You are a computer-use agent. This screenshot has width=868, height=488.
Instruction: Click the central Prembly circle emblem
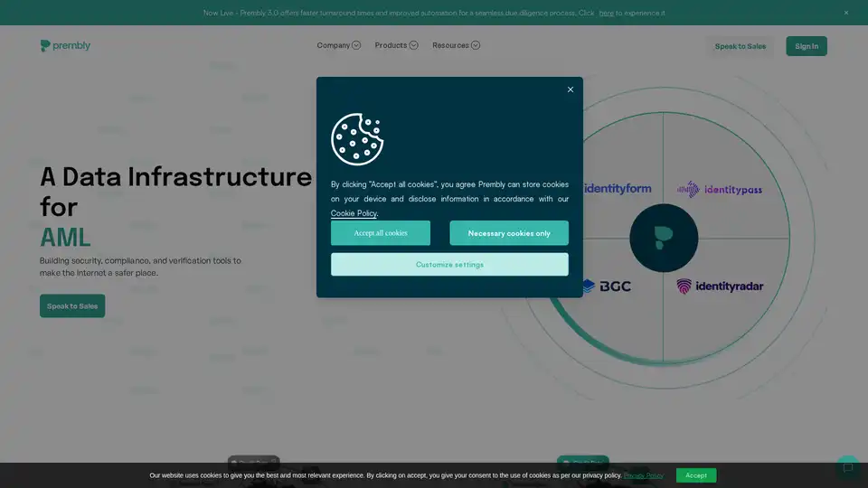(x=664, y=238)
